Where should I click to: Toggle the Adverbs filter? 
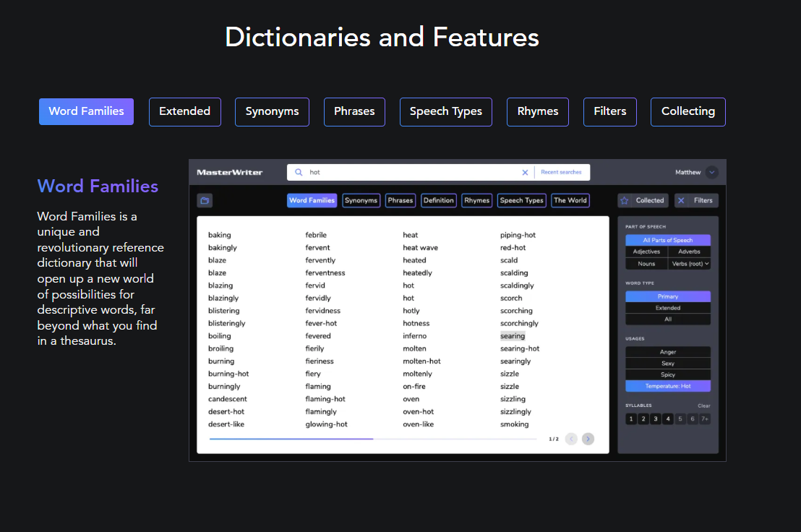click(689, 252)
